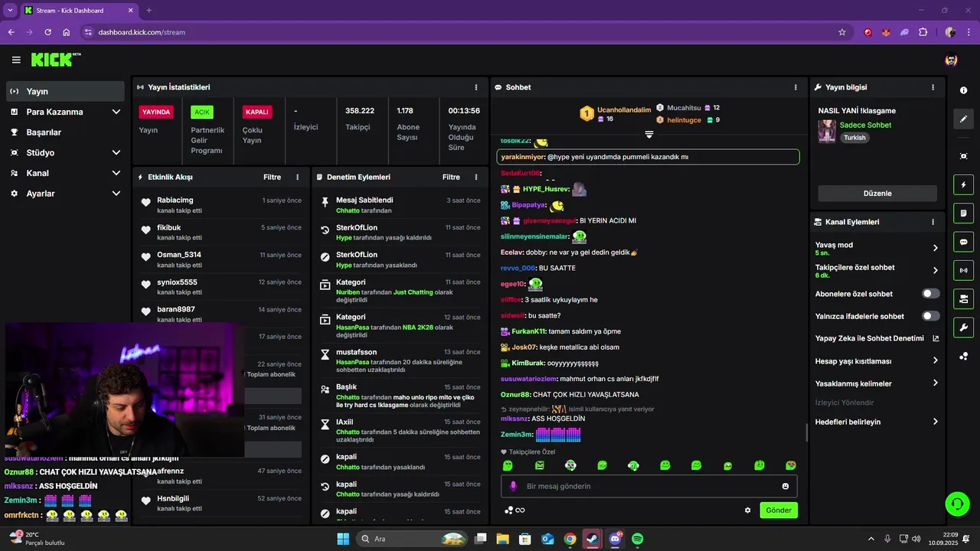Open the hamburger menu next to Kick logo
Image resolution: width=980 pixels, height=551 pixels.
16,60
